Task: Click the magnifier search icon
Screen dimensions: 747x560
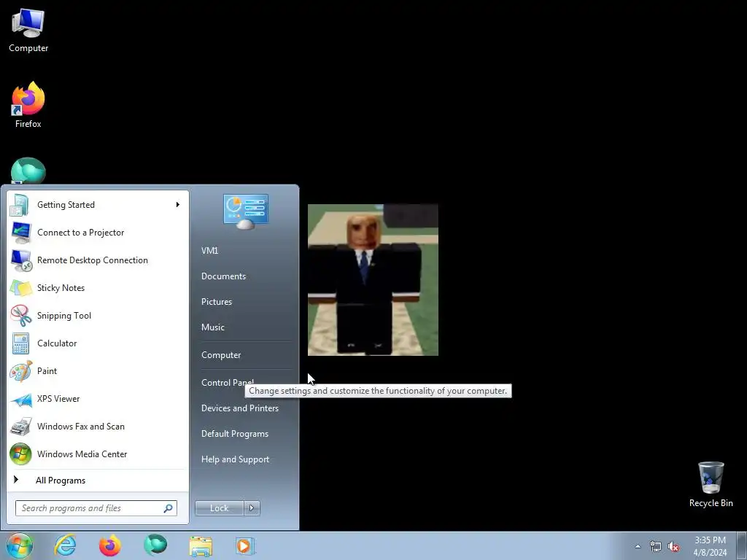Action: click(169, 508)
